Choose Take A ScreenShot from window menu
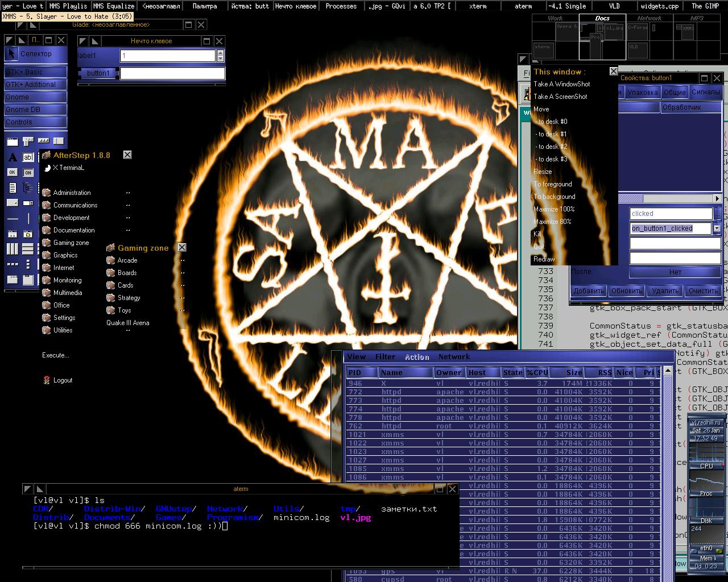The width and height of the screenshot is (728, 582). pyautogui.click(x=560, y=97)
